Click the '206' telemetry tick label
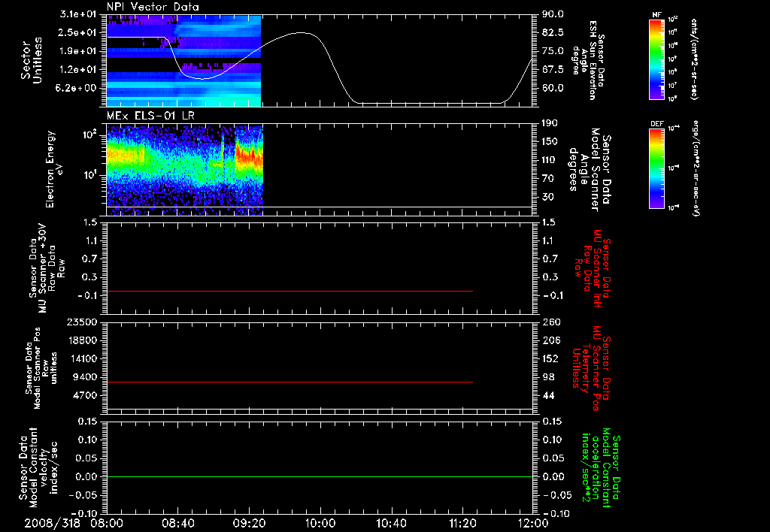 point(550,340)
